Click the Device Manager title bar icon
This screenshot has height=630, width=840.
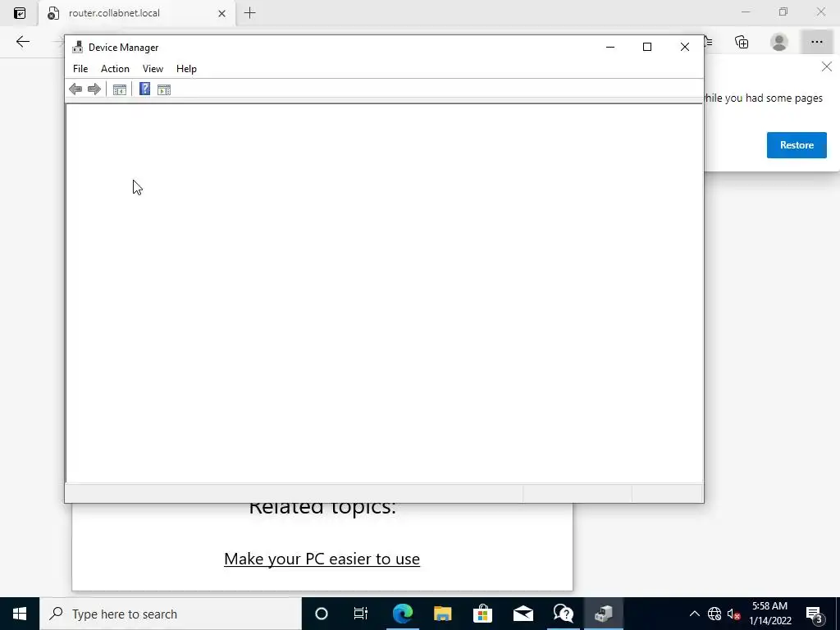[78, 47]
